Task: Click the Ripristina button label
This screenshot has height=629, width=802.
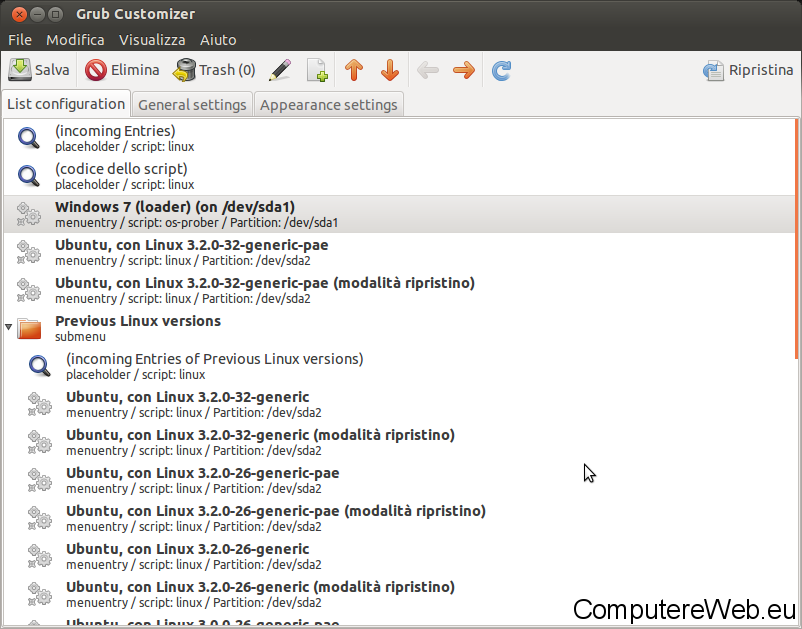Action: [x=761, y=70]
